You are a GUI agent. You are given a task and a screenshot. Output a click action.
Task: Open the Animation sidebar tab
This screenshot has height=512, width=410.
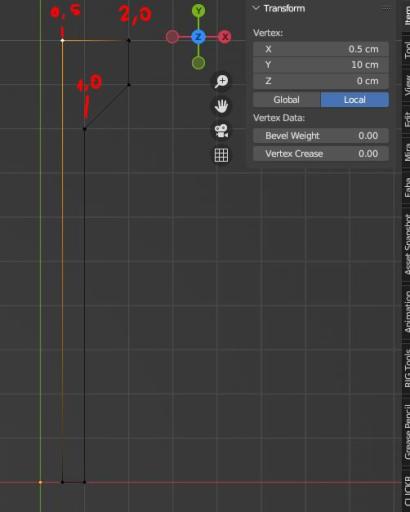407,312
